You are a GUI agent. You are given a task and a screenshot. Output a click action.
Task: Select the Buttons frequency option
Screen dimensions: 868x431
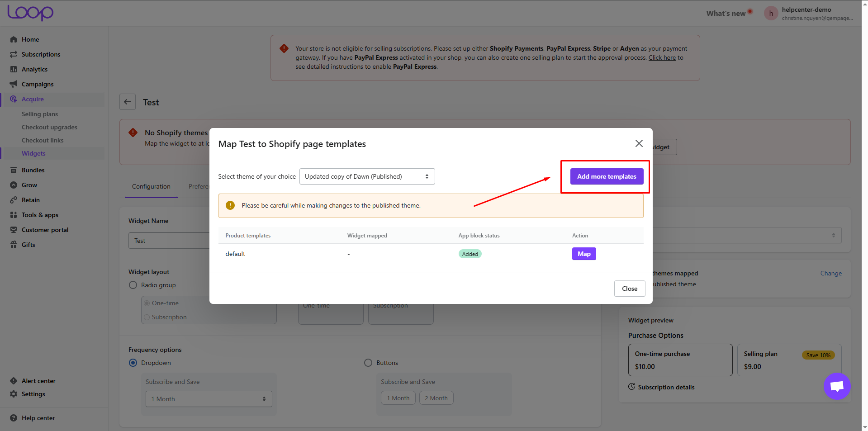tap(368, 363)
